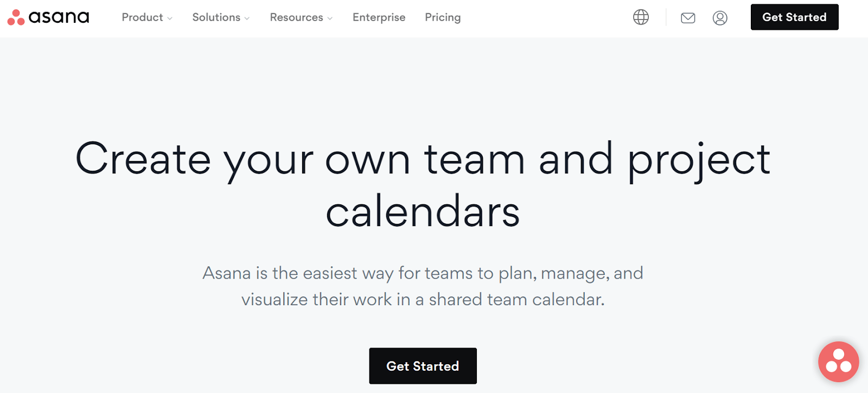The height and width of the screenshot is (393, 868).
Task: Click the Get Started button below the subtitle
Action: point(423,366)
